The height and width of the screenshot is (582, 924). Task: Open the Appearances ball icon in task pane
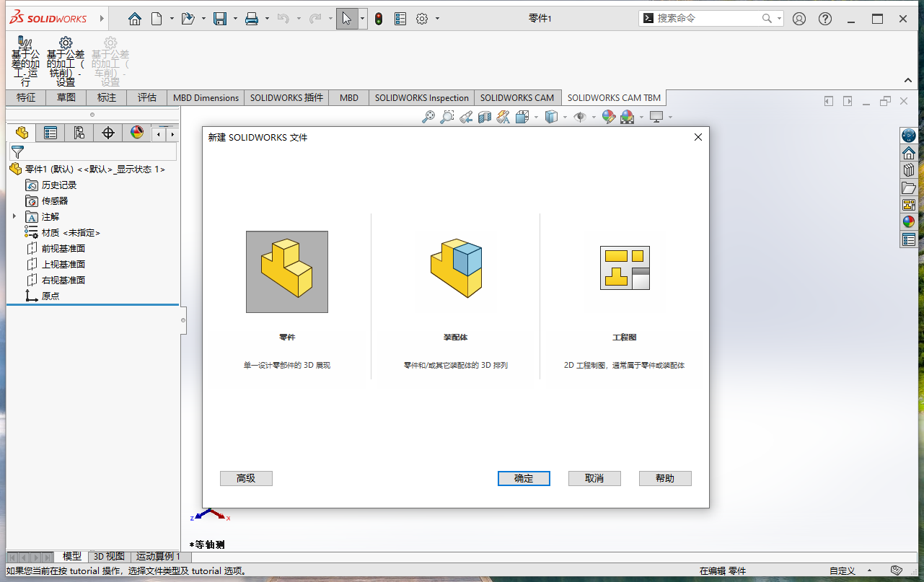coord(908,222)
